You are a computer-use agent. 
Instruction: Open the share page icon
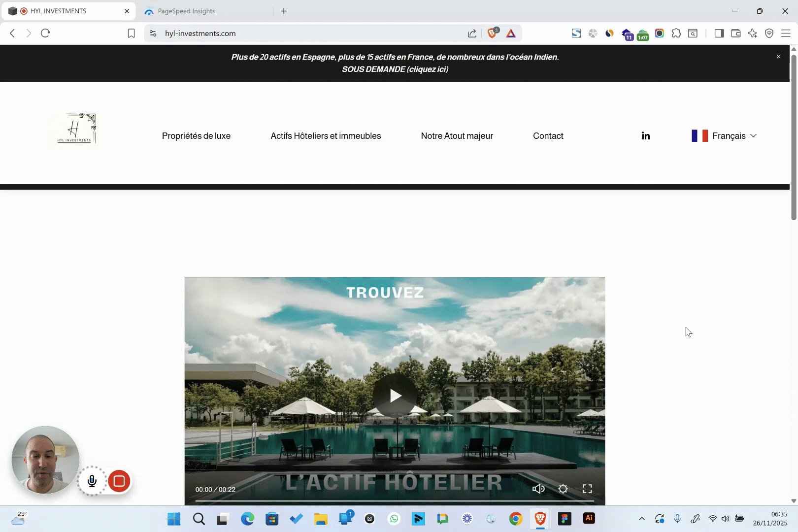[x=472, y=33]
